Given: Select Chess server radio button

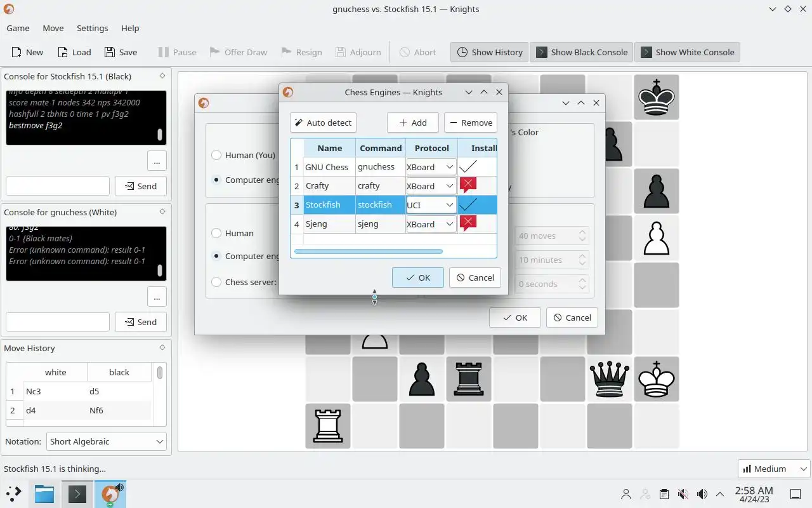Looking at the screenshot, I should [216, 282].
